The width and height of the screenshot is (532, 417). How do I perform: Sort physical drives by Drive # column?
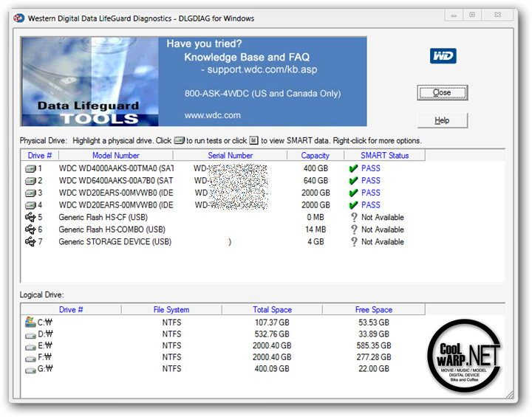(x=40, y=156)
